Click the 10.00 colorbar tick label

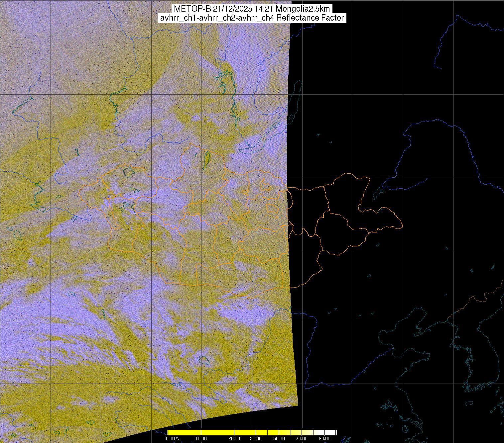[201, 439]
